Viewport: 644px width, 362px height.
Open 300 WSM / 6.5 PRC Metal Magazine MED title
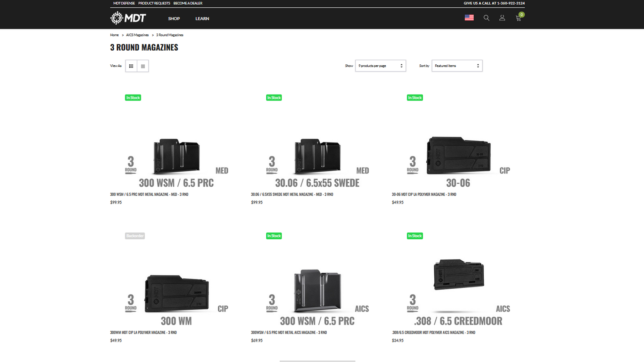coord(149,194)
